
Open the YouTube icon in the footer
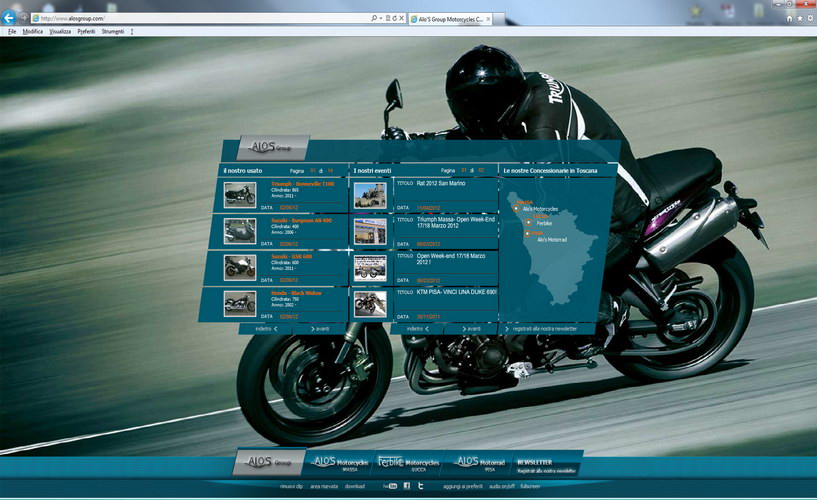tap(390, 486)
